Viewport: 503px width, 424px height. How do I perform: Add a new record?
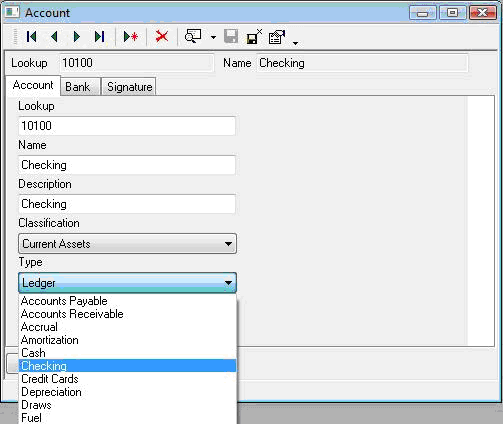point(130,36)
